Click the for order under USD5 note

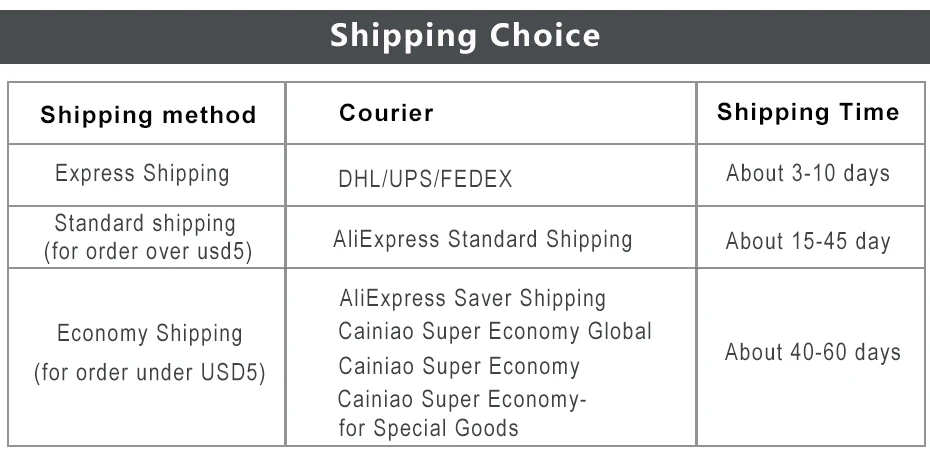click(x=149, y=373)
